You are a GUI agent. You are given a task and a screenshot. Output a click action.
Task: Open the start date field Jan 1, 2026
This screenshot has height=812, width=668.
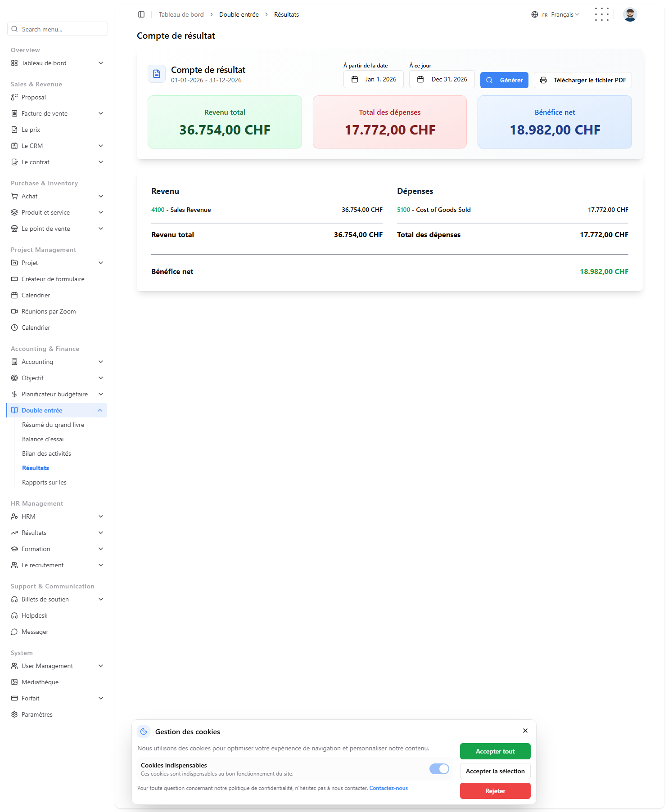374,79
